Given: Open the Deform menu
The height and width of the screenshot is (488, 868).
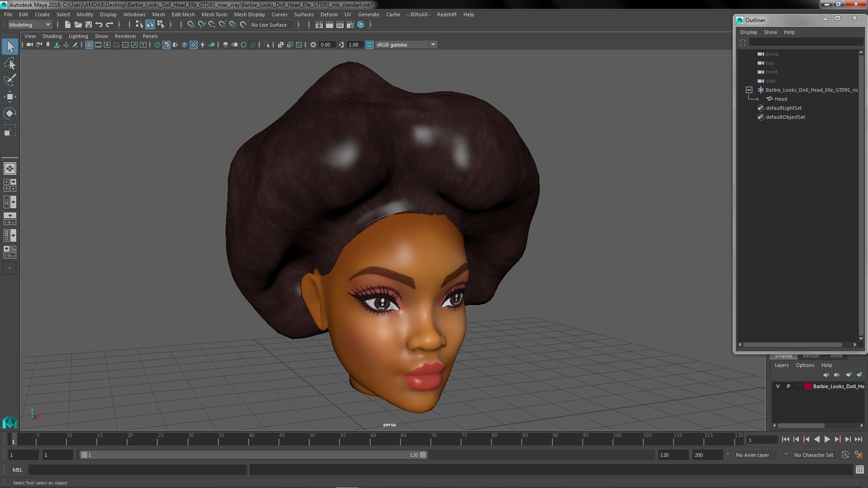Looking at the screenshot, I should [x=329, y=14].
